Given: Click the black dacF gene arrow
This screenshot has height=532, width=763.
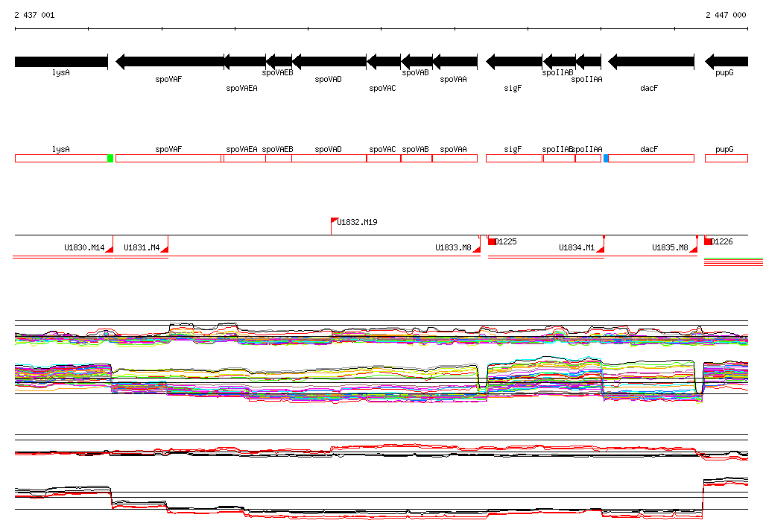Looking at the screenshot, I should (x=651, y=62).
